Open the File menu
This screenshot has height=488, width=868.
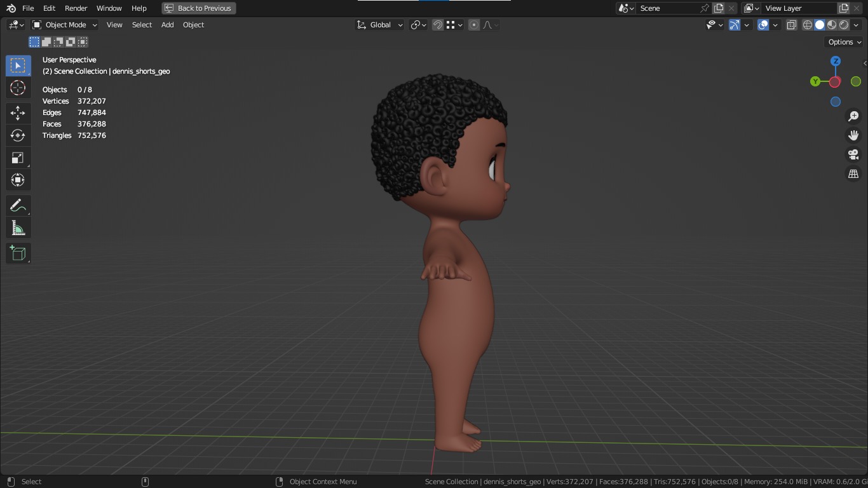(x=28, y=8)
